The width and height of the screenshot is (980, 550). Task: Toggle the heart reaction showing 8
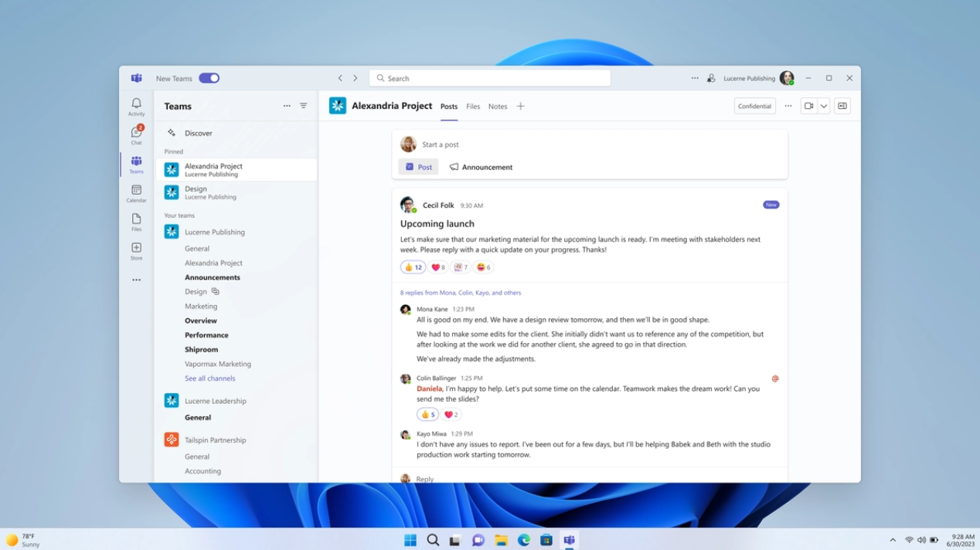pos(437,267)
